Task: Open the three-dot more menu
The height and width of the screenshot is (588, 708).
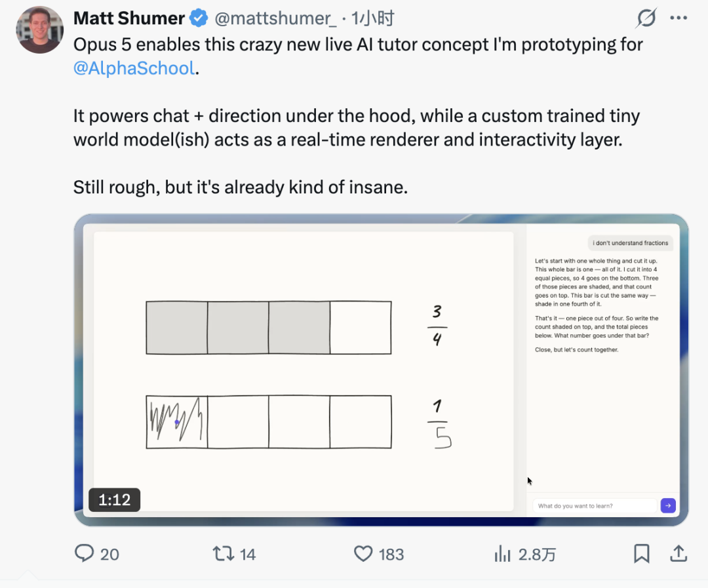Action: pos(678,18)
